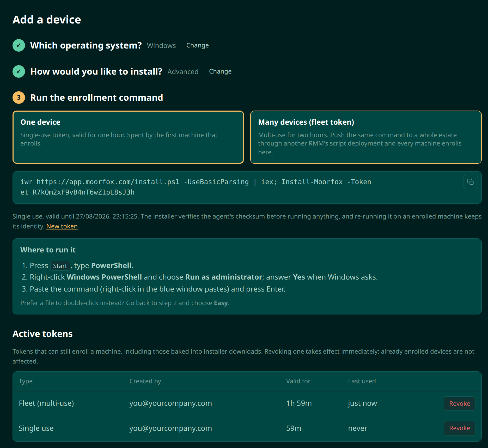The height and width of the screenshot is (448, 488).
Task: Click the 'Where to run it' heading
Action: (x=48, y=250)
